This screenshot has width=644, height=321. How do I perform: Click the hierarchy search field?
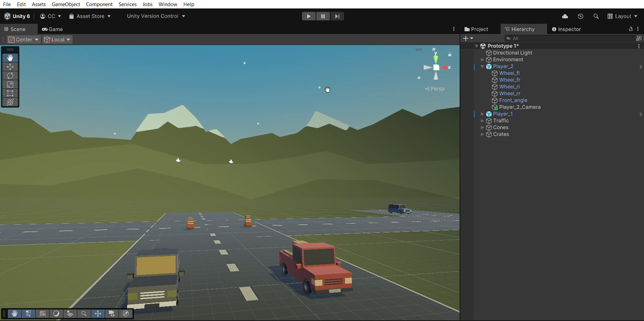click(x=570, y=38)
